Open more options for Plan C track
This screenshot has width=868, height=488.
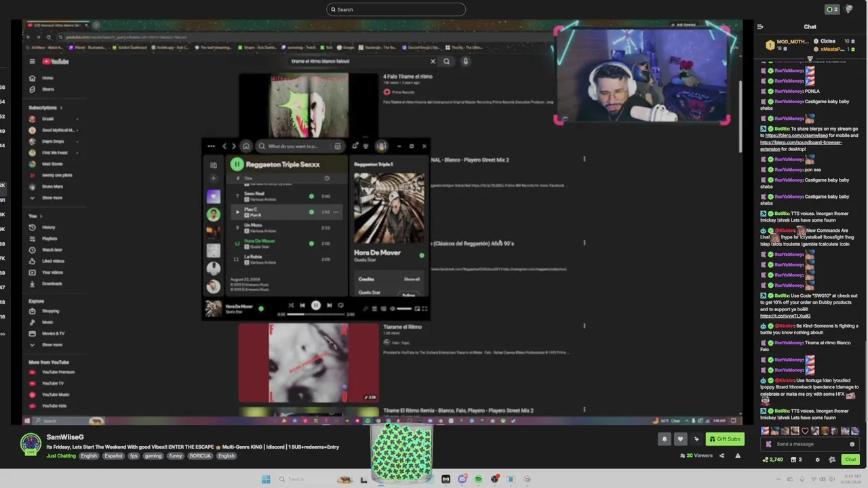pos(336,212)
